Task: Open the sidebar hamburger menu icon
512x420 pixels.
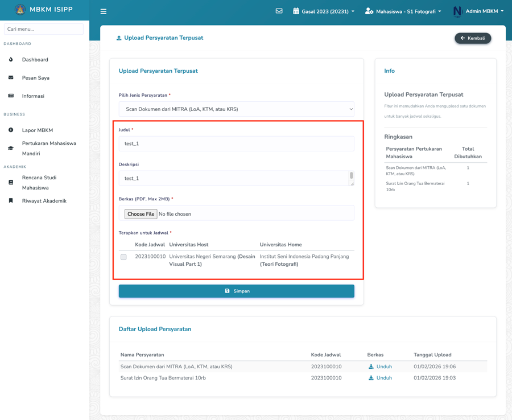Action: (x=103, y=11)
